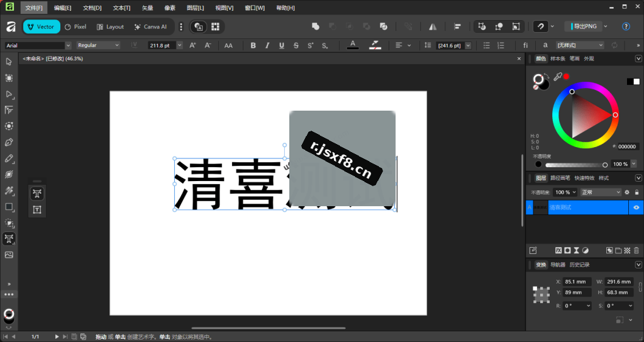Switch to Pixel studio
This screenshot has width=644, height=342.
[75, 26]
